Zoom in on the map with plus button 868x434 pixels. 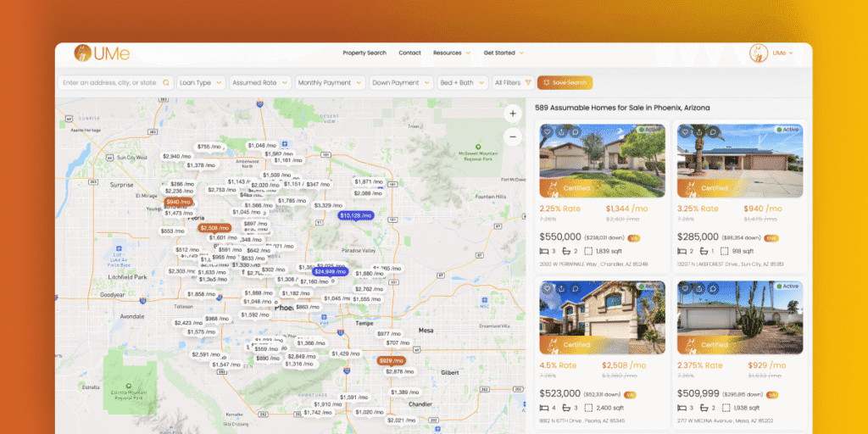point(512,113)
